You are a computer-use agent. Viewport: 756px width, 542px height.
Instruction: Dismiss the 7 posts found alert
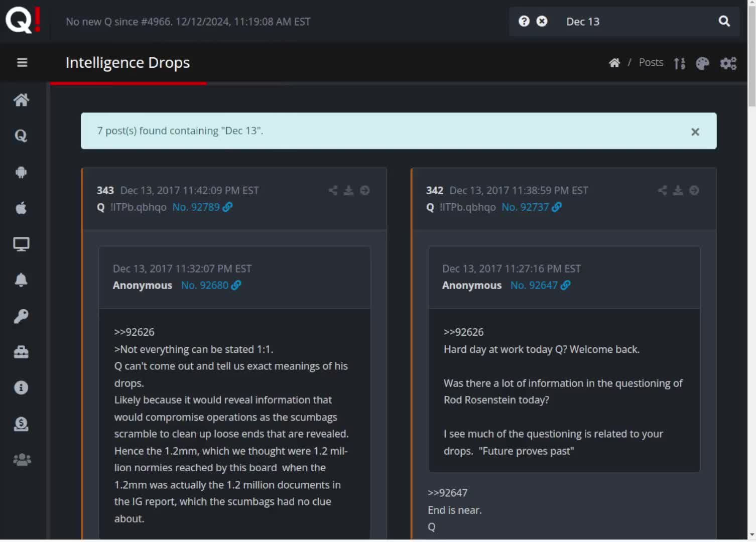695,132
